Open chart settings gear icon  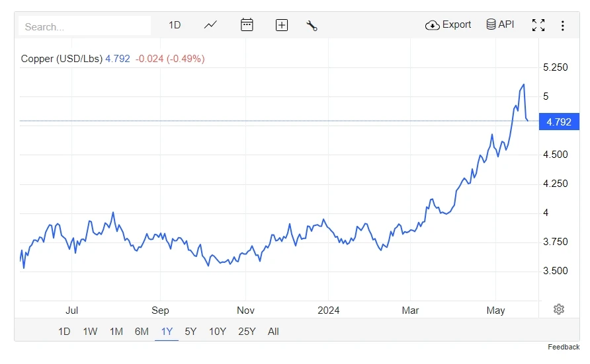(559, 309)
